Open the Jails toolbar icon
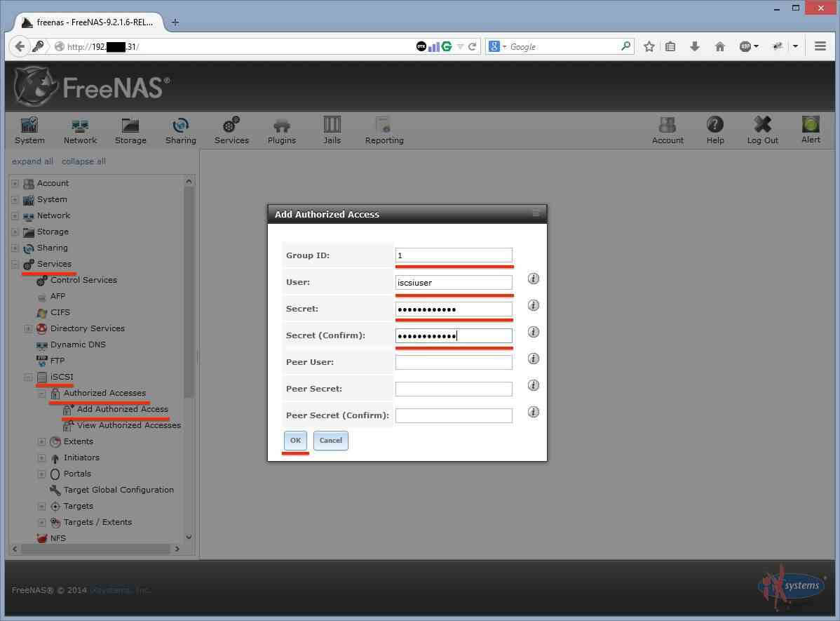The width and height of the screenshot is (840, 621). [332, 131]
